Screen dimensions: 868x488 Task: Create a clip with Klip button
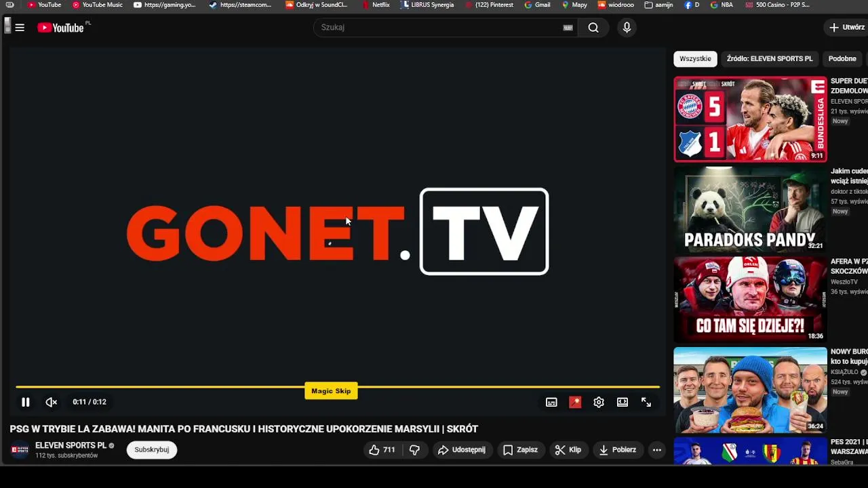tap(568, 449)
